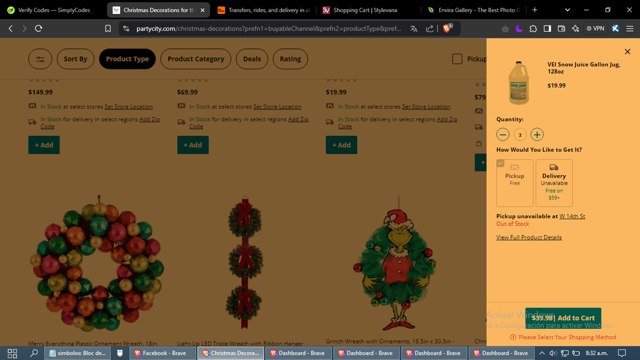This screenshot has height=360, width=640.
Task: Open the purple moon extension icon
Action: tap(519, 29)
